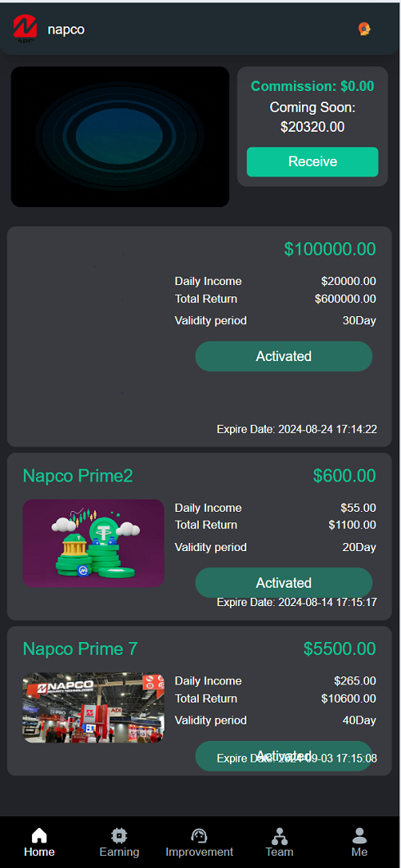Click the Receive commission button
The height and width of the screenshot is (868, 401).
313,161
